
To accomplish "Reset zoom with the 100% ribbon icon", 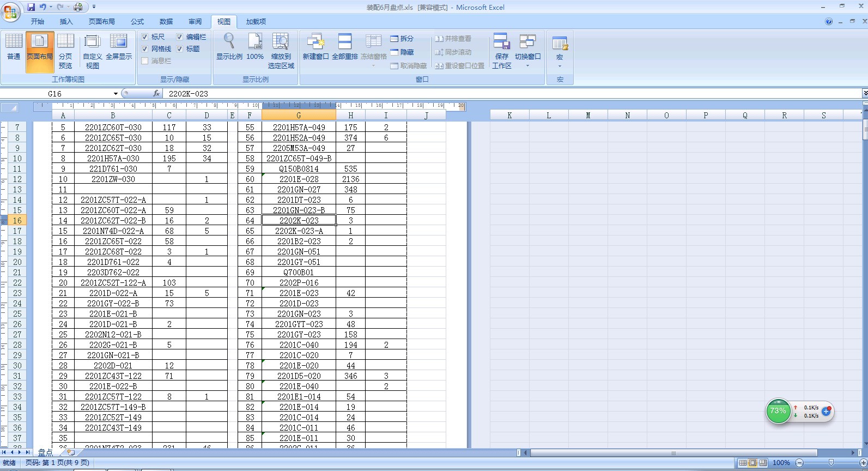I will [x=255, y=47].
